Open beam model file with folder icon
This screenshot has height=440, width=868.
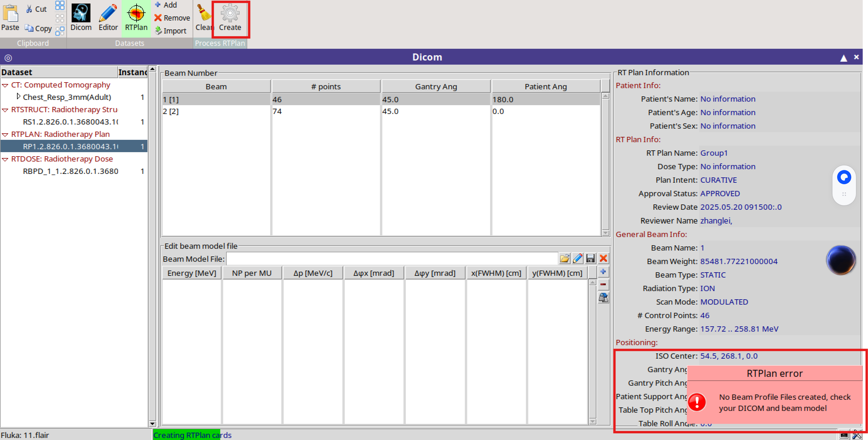[564, 258]
